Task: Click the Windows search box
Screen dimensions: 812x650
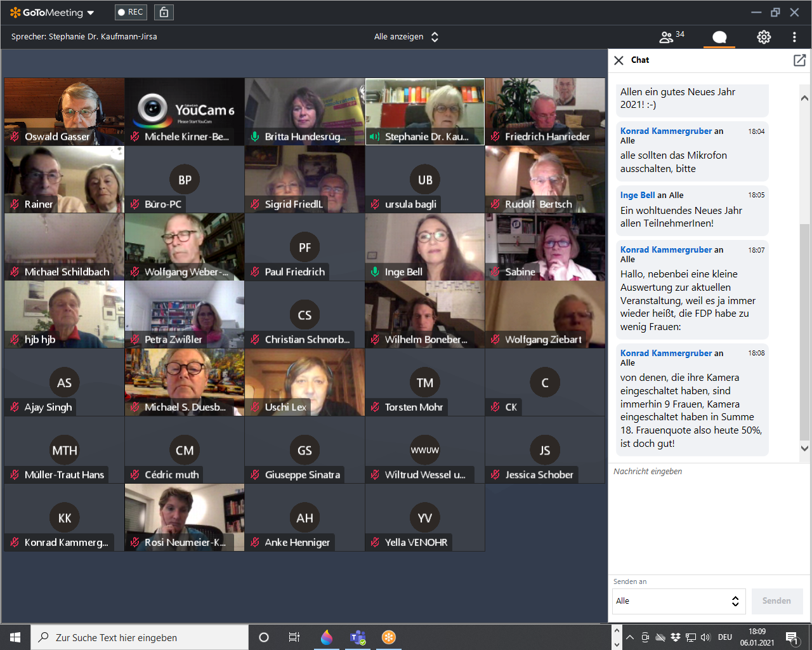Action: 140,637
